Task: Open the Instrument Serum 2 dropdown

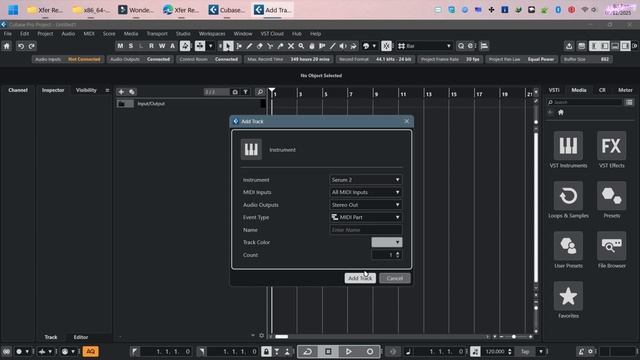Action: click(x=366, y=180)
